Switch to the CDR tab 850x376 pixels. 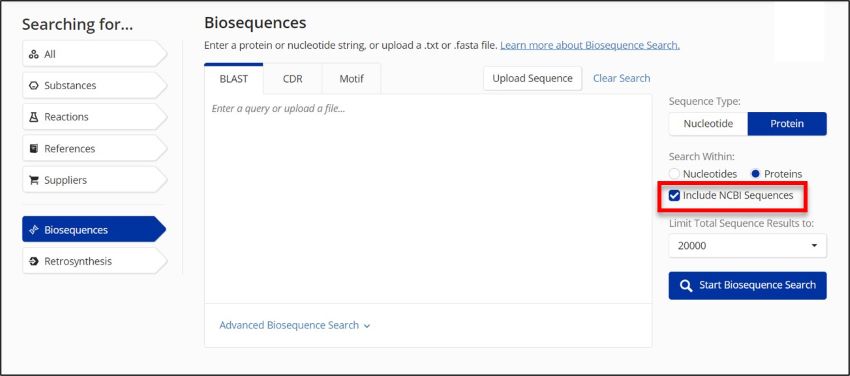coord(293,79)
